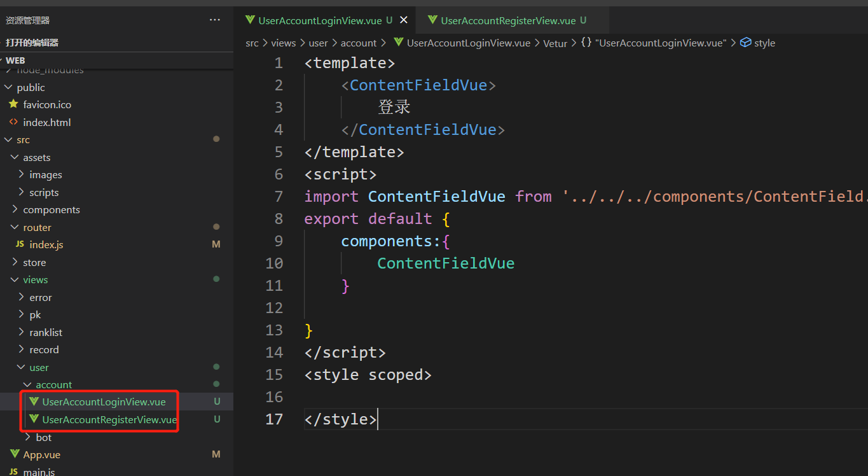Click the JS icon beside index.js
Viewport: 868px width, 476px height.
20,244
